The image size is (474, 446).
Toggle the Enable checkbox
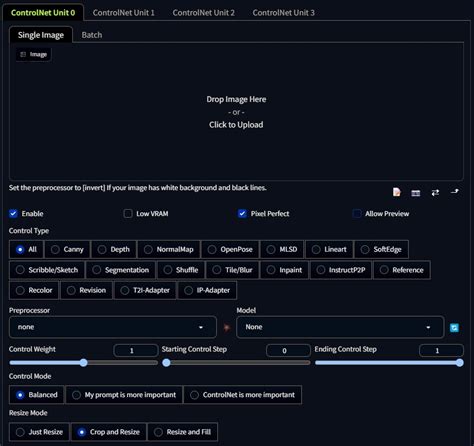coord(13,213)
